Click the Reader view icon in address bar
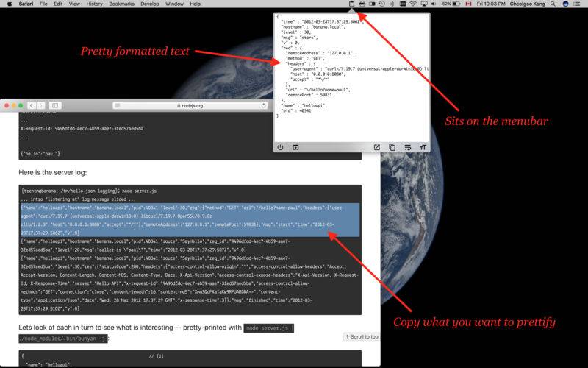 coord(118,105)
